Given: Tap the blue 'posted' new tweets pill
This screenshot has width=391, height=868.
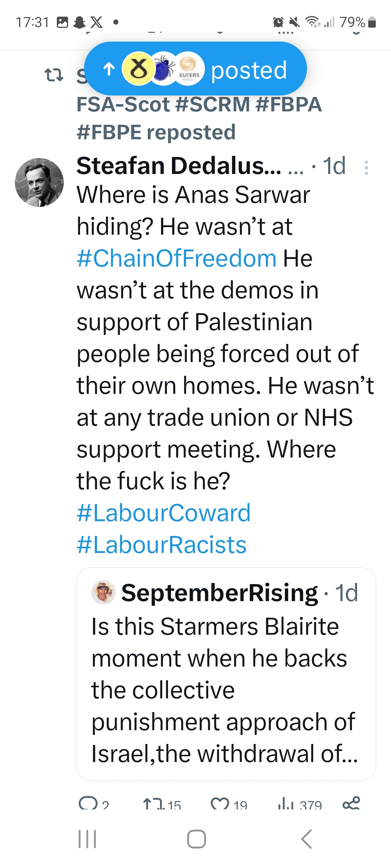Looking at the screenshot, I should [195, 69].
